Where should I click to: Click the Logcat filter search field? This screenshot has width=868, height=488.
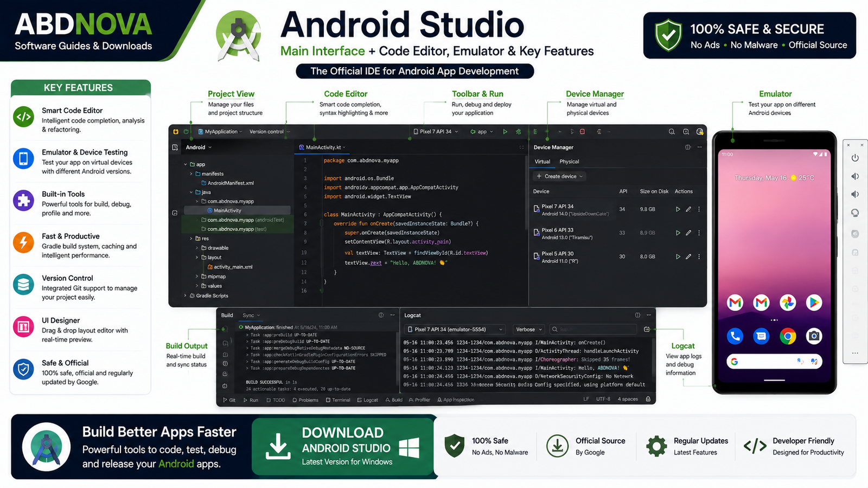593,329
